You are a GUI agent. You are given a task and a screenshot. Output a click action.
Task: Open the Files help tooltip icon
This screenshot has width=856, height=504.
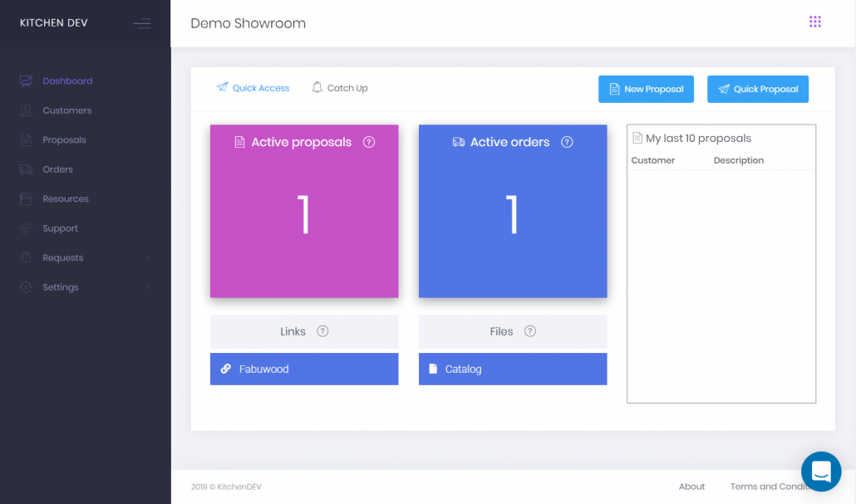pos(529,331)
